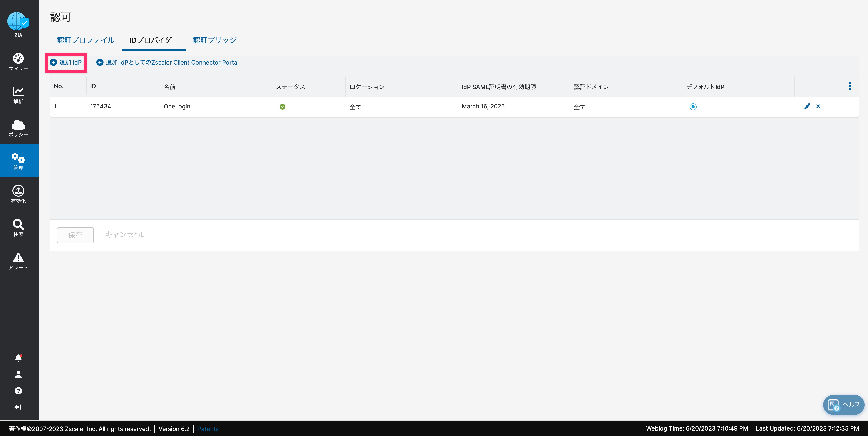
Task: Delete the OneLogin IdP with X icon
Action: [818, 106]
